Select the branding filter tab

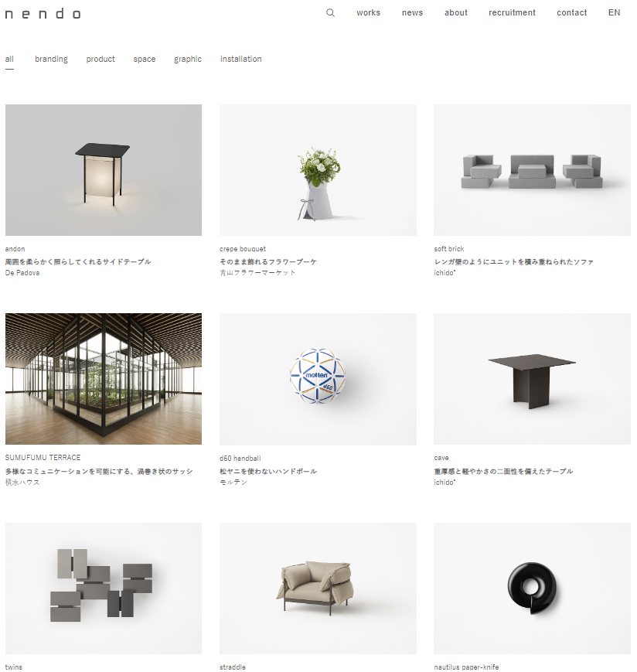pyautogui.click(x=51, y=59)
